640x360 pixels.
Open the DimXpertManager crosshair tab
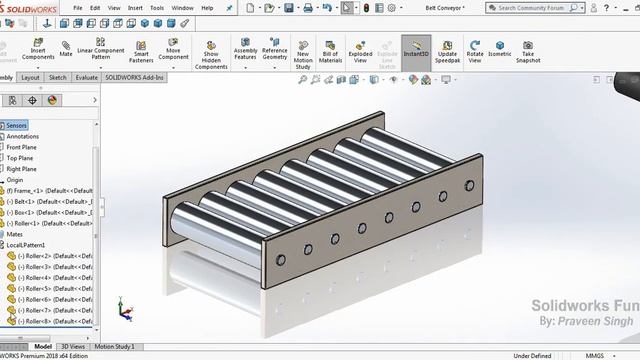coord(32,100)
